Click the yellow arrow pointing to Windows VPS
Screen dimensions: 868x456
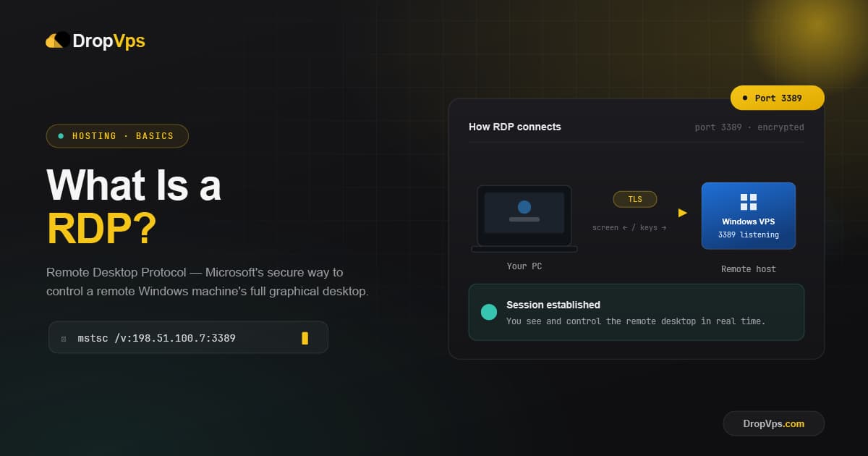[682, 213]
